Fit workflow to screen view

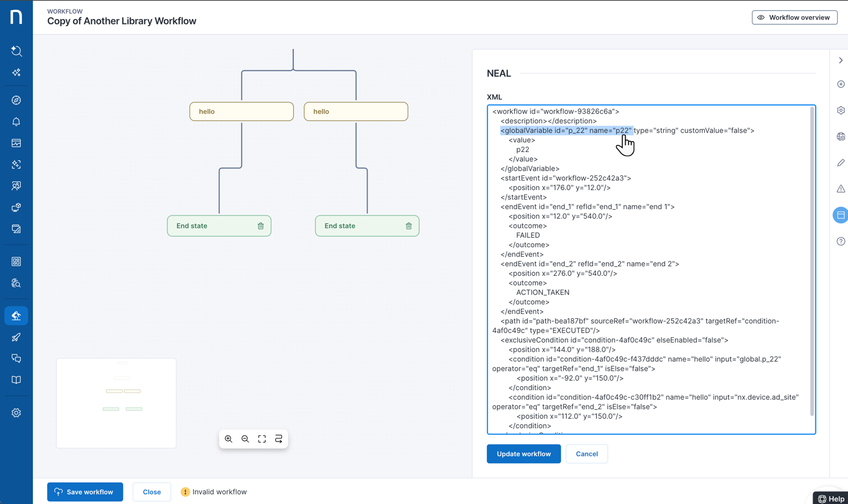tap(262, 439)
